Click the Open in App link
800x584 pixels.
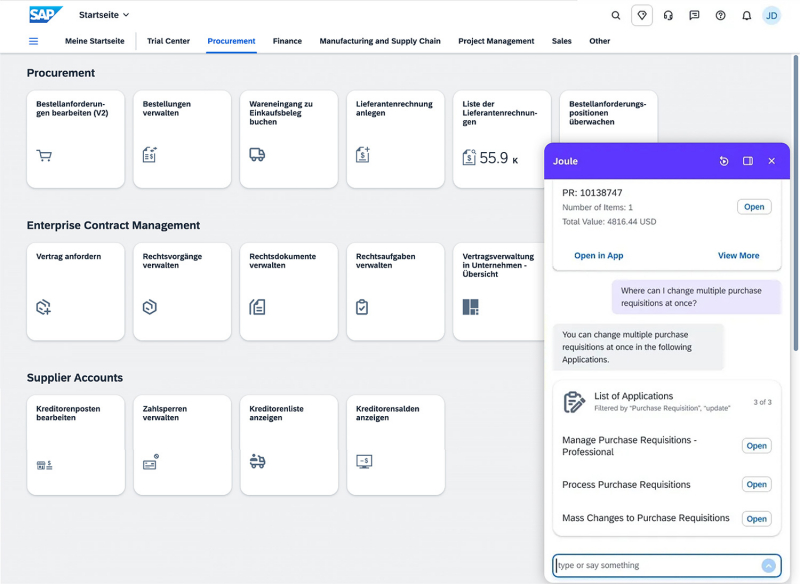[598, 256]
